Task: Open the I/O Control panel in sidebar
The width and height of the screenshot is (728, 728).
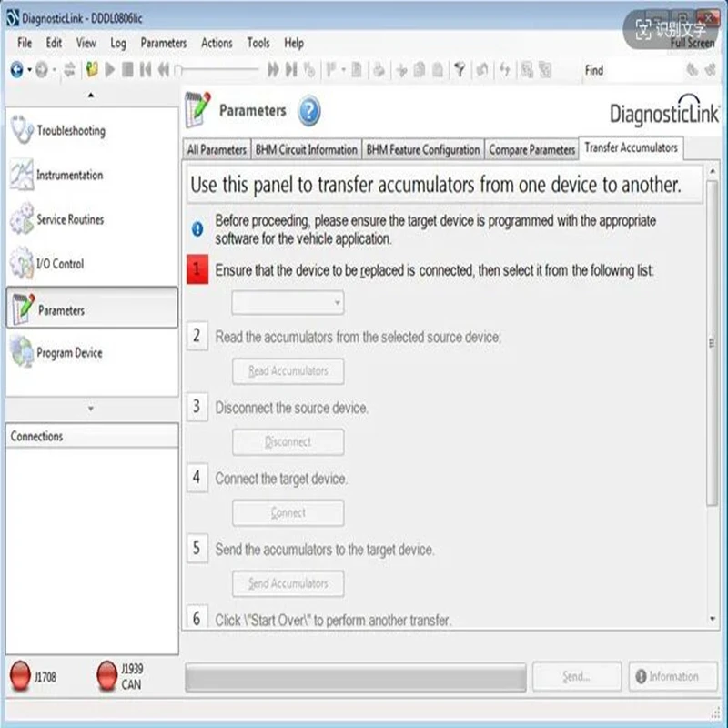Action: (92, 263)
